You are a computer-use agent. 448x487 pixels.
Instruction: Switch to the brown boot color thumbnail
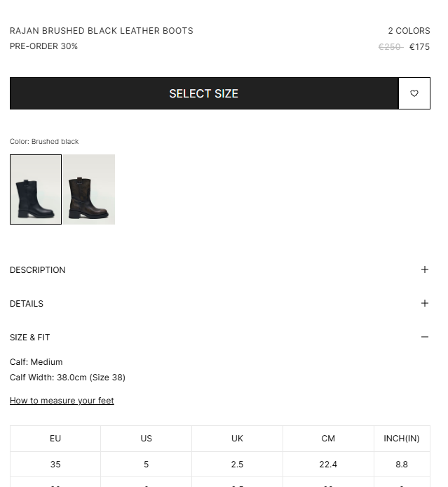(x=89, y=189)
